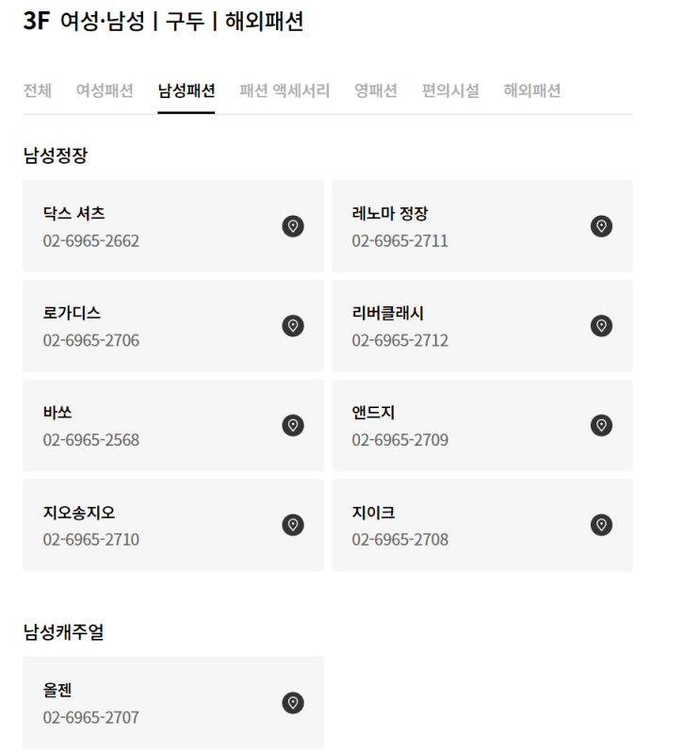Locate 로가디스 store with pin icon
Screen dimensions: 700x752
coord(293,326)
